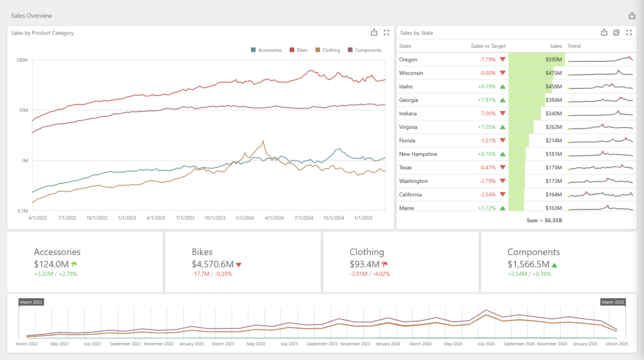Sort grid by Sales column header
Viewport: 644px width, 360px height.
tap(556, 46)
